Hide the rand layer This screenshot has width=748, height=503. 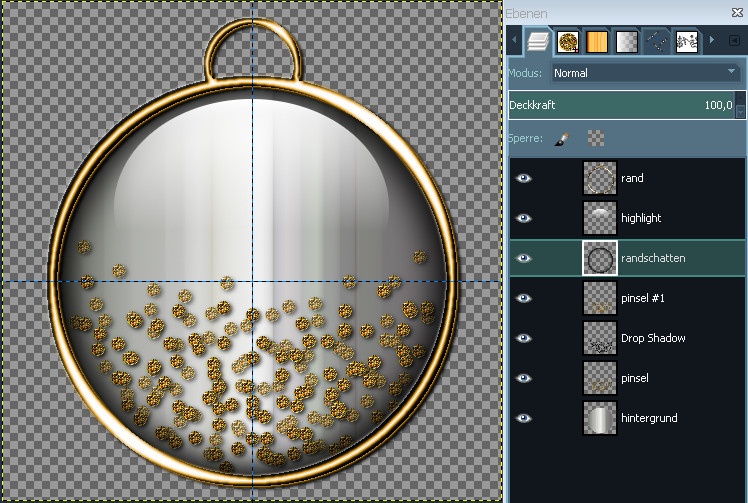coord(525,179)
